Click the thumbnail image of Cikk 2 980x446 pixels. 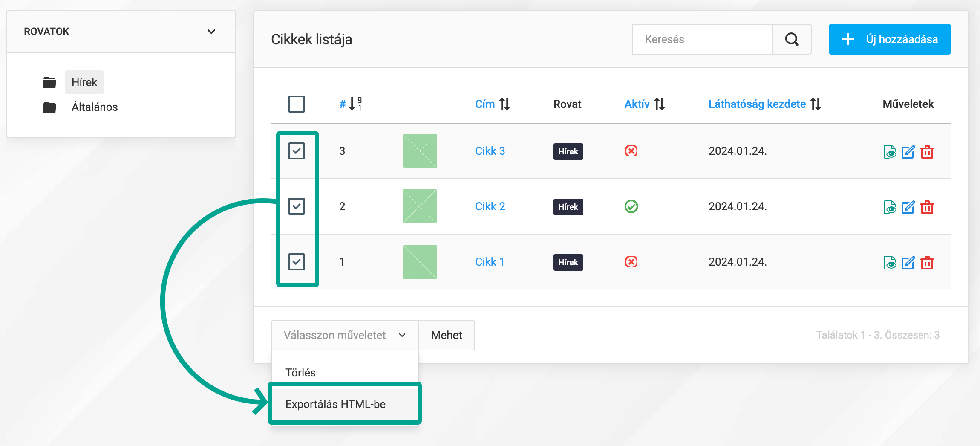(x=420, y=206)
